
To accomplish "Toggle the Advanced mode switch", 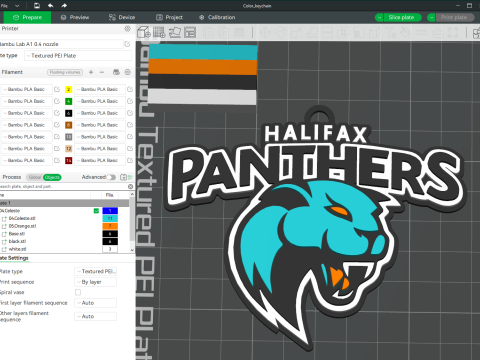I will coord(111,177).
